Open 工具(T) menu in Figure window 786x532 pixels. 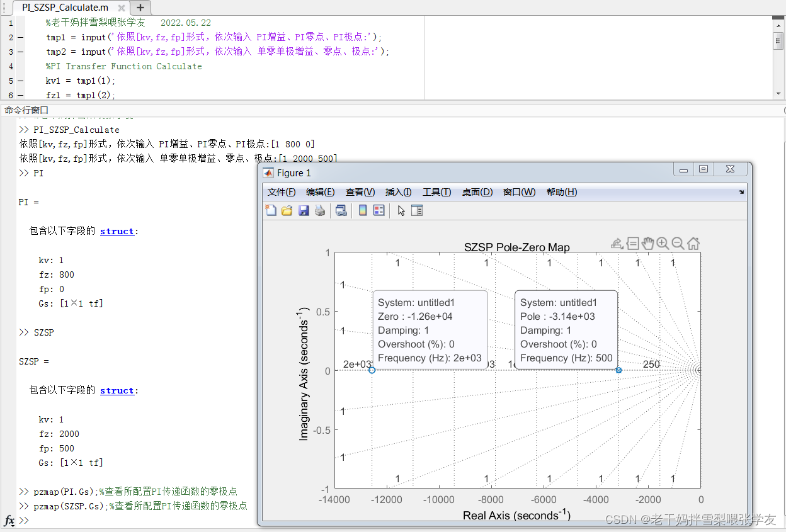tap(436, 192)
